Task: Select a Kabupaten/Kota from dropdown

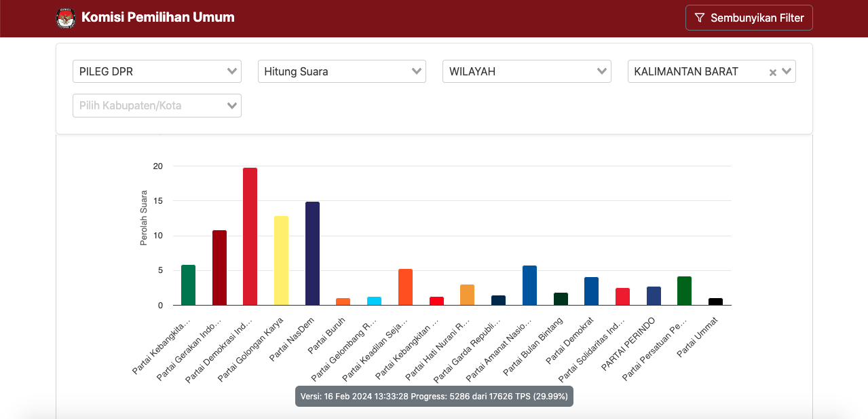Action: click(157, 105)
